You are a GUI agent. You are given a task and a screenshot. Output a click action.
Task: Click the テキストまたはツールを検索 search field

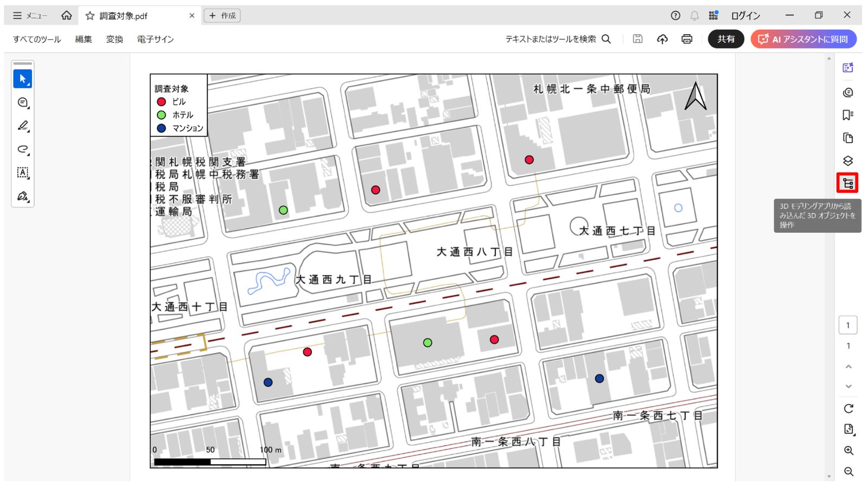[558, 39]
